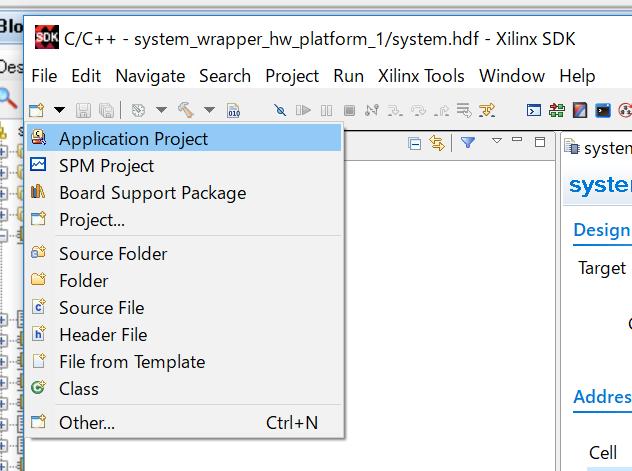The height and width of the screenshot is (471, 632).
Task: Open the Run menu
Action: click(x=348, y=76)
